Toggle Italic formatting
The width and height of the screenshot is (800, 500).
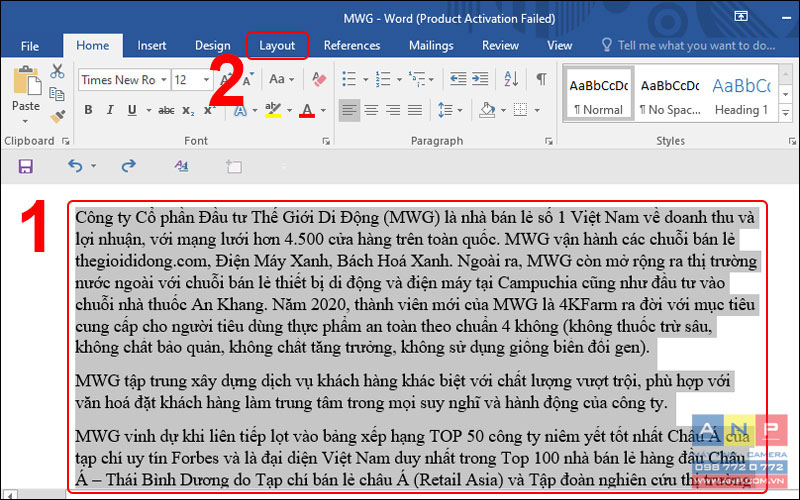[x=110, y=110]
